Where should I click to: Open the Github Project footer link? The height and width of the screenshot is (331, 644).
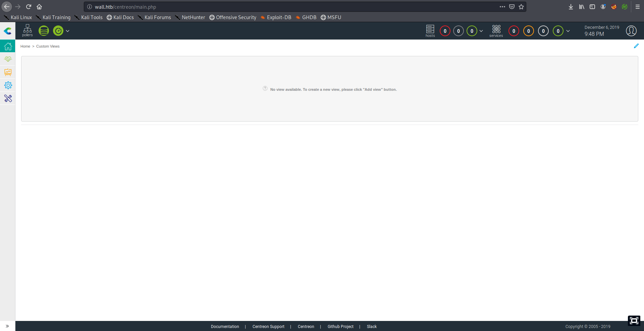340,327
